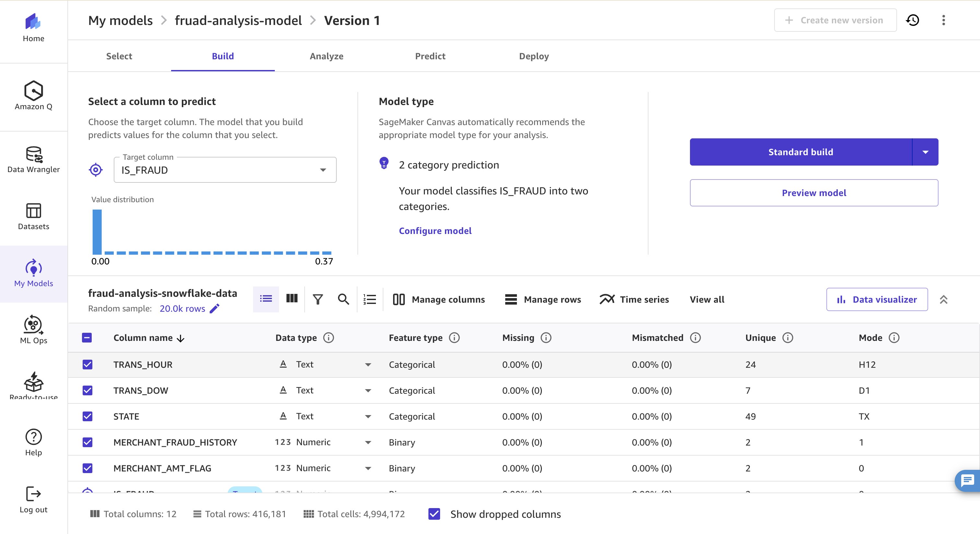
Task: Click tallest bar in value distribution
Action: pos(97,232)
